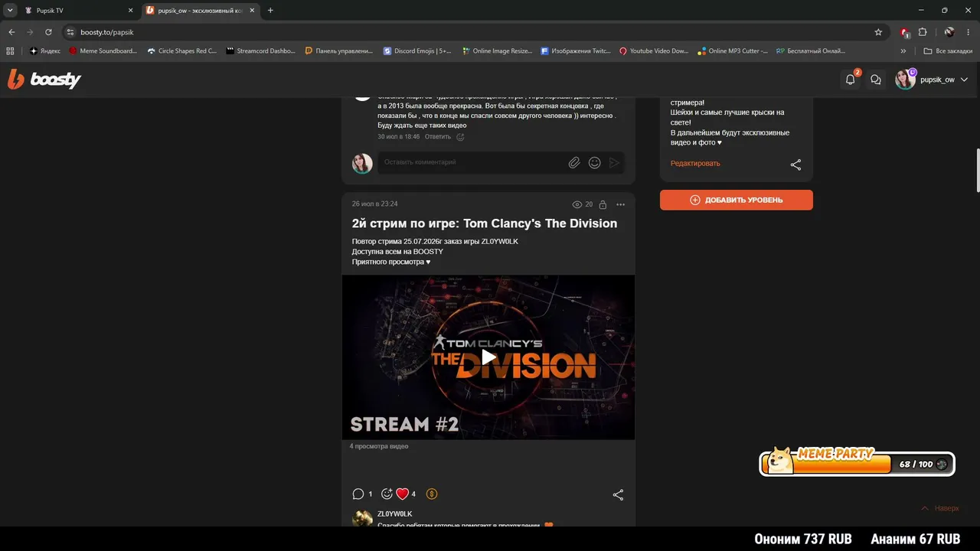Share the subscription level card
Viewport: 980px width, 551px height.
(795, 165)
